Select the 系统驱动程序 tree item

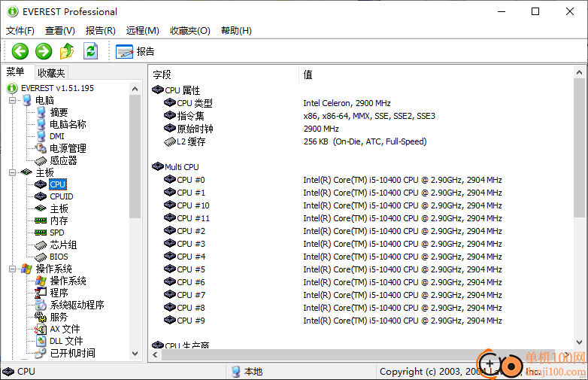pos(77,305)
